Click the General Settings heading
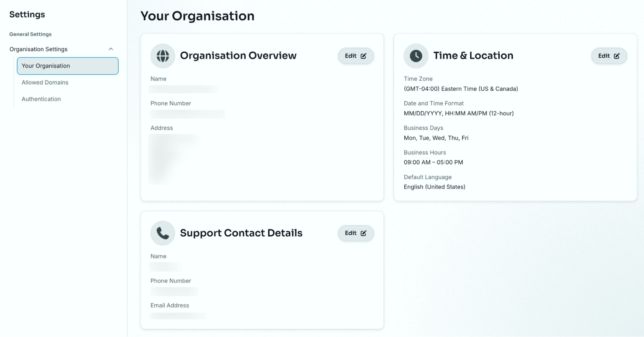The image size is (644, 337). coord(30,34)
